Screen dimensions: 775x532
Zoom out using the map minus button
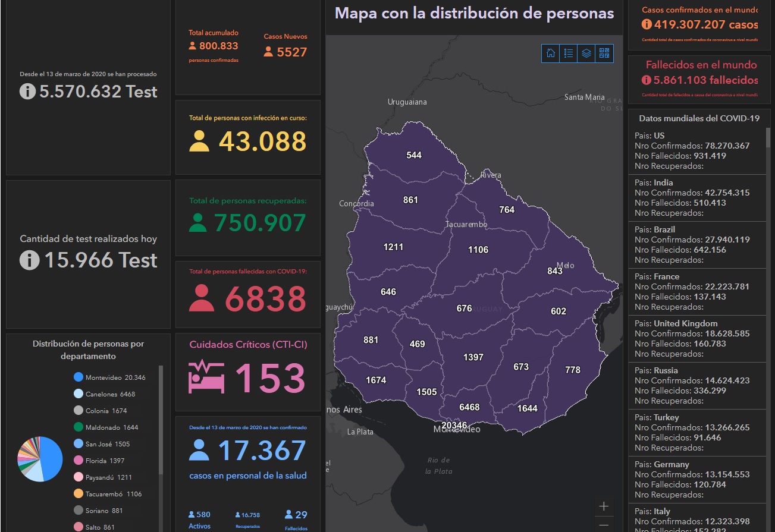point(604,525)
